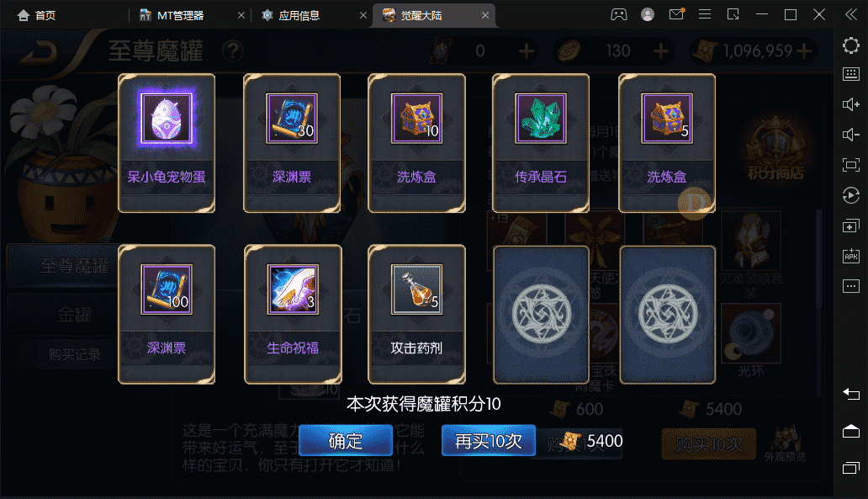The image size is (868, 499).
Task: Close the 觉醒大陆 tab
Action: (x=485, y=15)
